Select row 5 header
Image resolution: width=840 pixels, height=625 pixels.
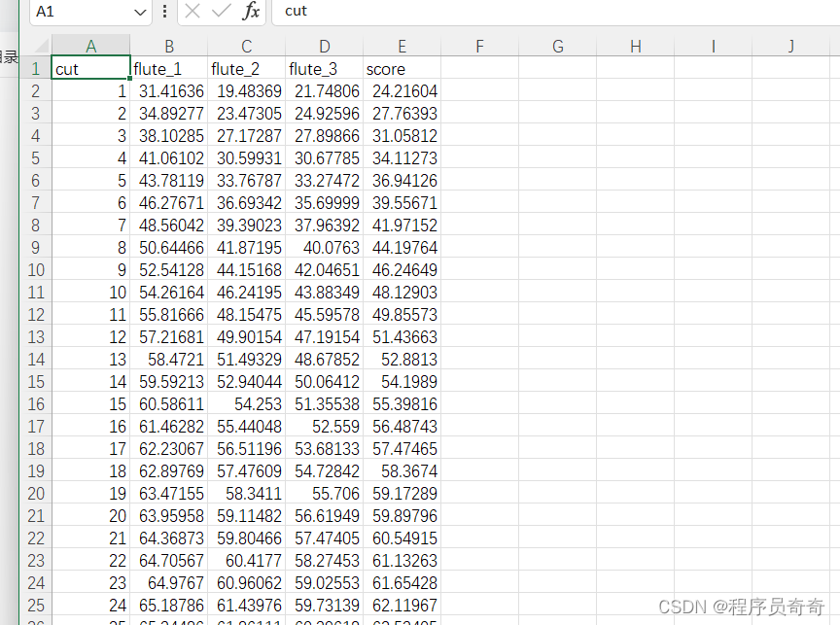(35, 158)
